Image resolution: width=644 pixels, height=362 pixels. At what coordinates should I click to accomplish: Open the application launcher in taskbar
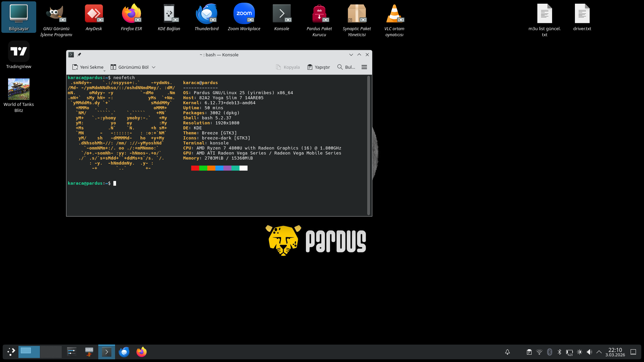pyautogui.click(x=11, y=352)
